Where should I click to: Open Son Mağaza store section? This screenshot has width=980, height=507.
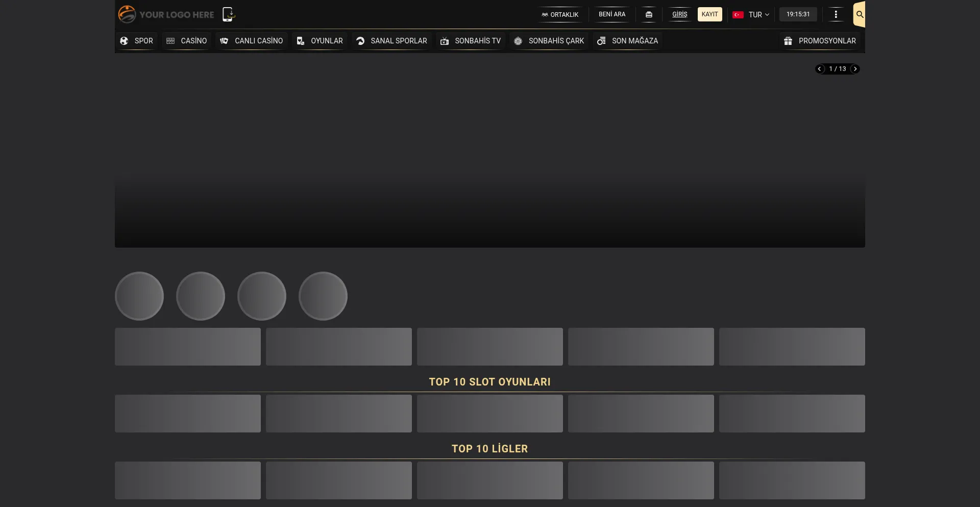(628, 41)
